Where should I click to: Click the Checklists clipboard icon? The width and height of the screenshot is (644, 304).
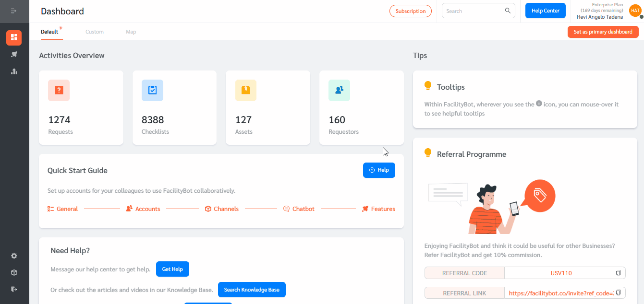tap(152, 90)
